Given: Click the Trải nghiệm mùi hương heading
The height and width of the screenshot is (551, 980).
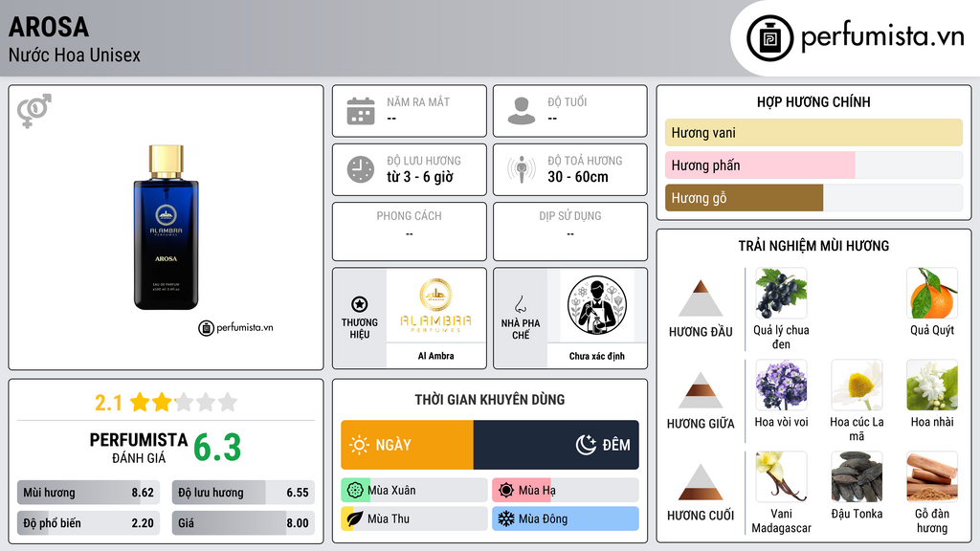Looking at the screenshot, I should pyautogui.click(x=813, y=246).
